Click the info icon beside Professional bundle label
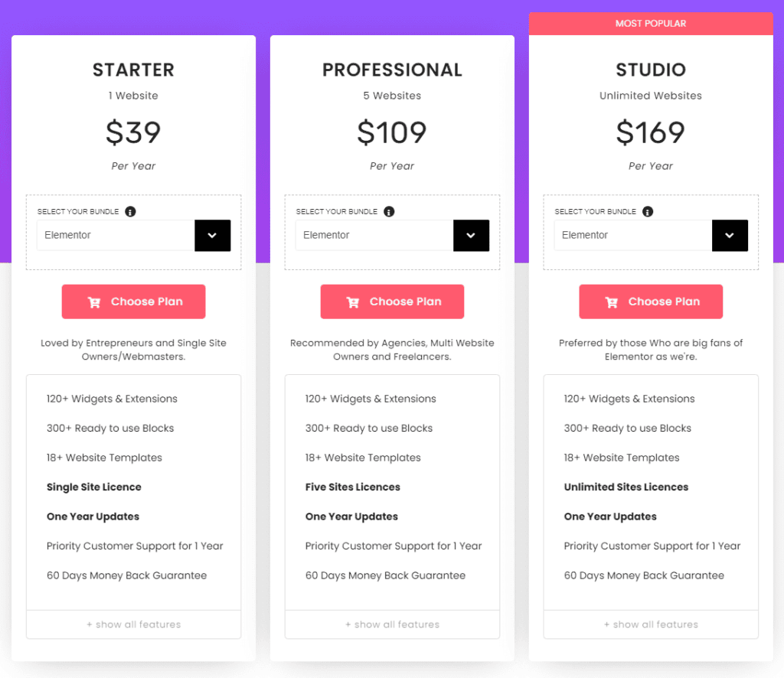Screen dimensions: 784x678 point(389,212)
